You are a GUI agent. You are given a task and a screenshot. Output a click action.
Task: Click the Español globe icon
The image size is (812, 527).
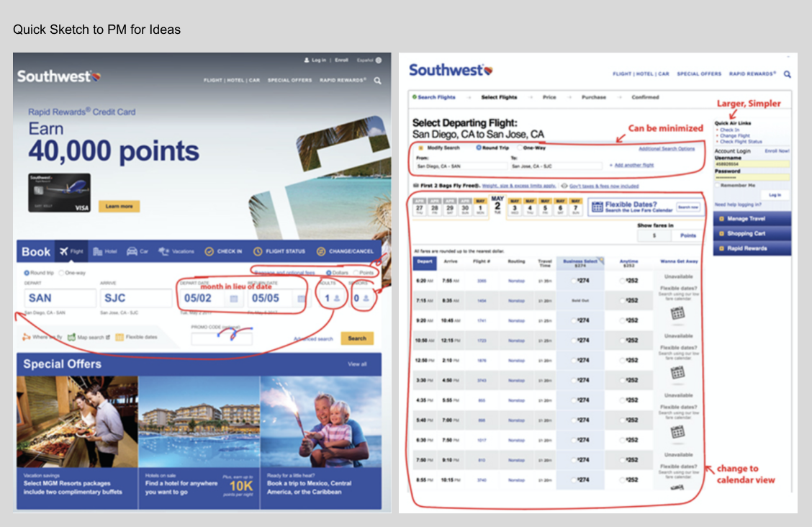click(x=379, y=60)
